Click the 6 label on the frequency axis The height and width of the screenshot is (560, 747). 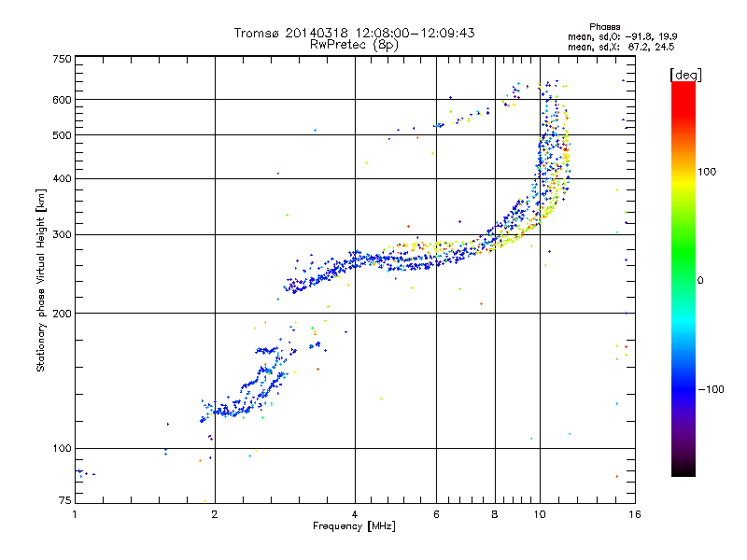click(436, 514)
